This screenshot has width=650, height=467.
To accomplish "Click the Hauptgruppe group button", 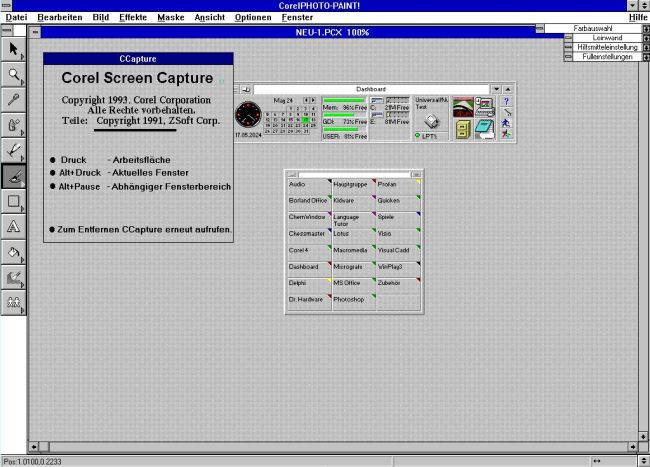I will pos(354,187).
